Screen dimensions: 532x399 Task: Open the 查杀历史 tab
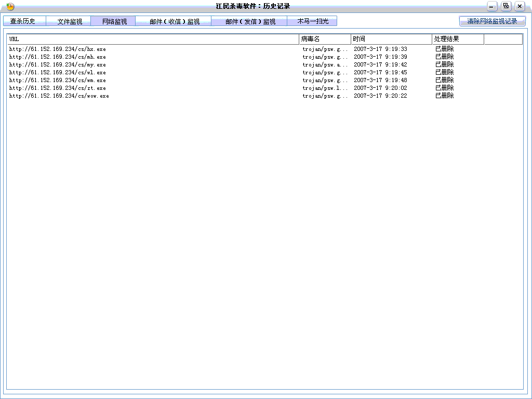coord(24,21)
